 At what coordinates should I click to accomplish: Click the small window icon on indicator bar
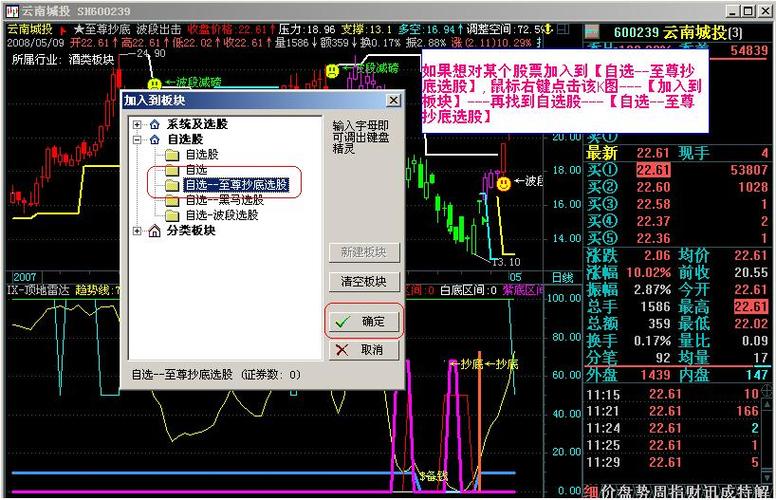tap(563, 29)
